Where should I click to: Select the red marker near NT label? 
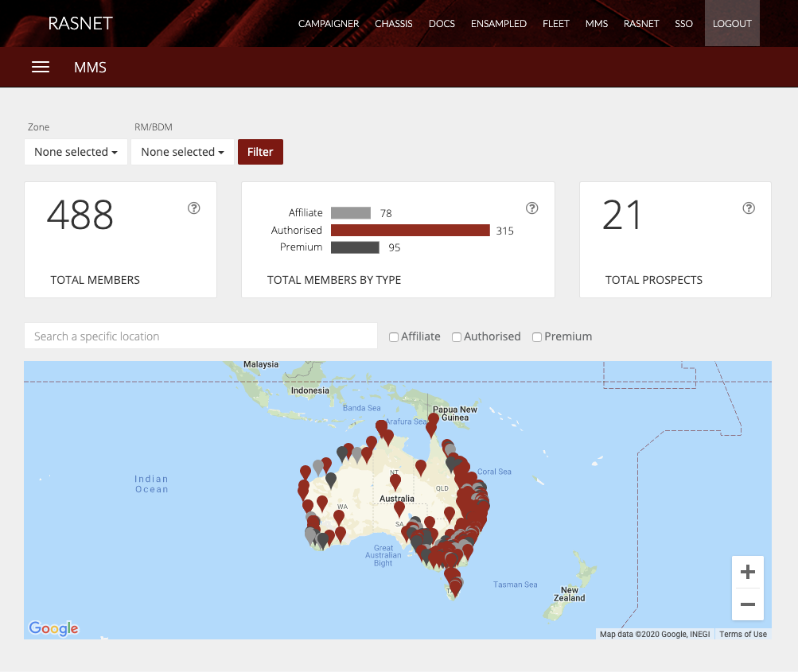pyautogui.click(x=395, y=482)
